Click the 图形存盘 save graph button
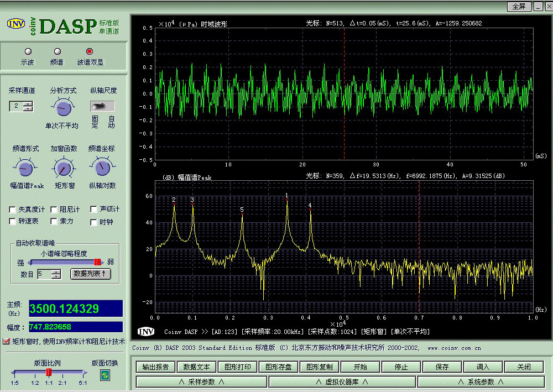Image resolution: width=553 pixels, height=392 pixels. pos(279,367)
